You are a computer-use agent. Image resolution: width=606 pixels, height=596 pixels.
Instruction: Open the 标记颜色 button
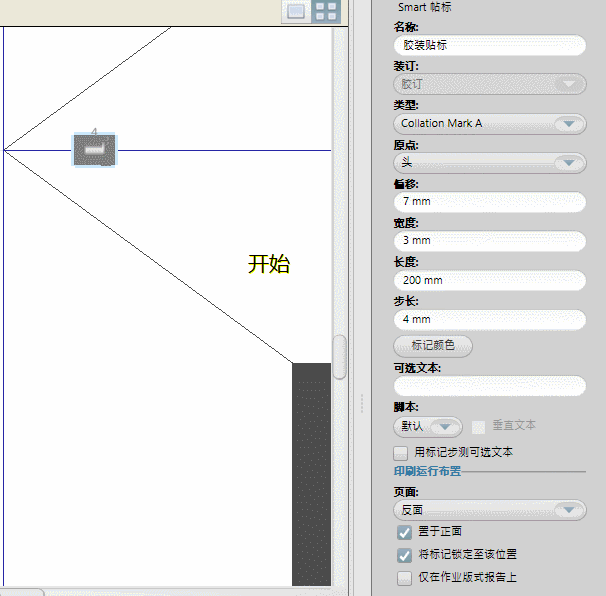coord(433,346)
